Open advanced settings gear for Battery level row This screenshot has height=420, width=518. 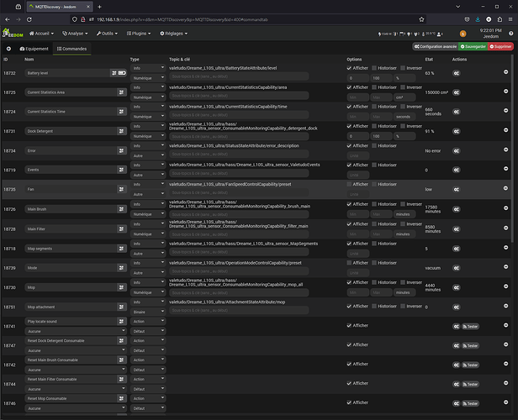click(456, 73)
